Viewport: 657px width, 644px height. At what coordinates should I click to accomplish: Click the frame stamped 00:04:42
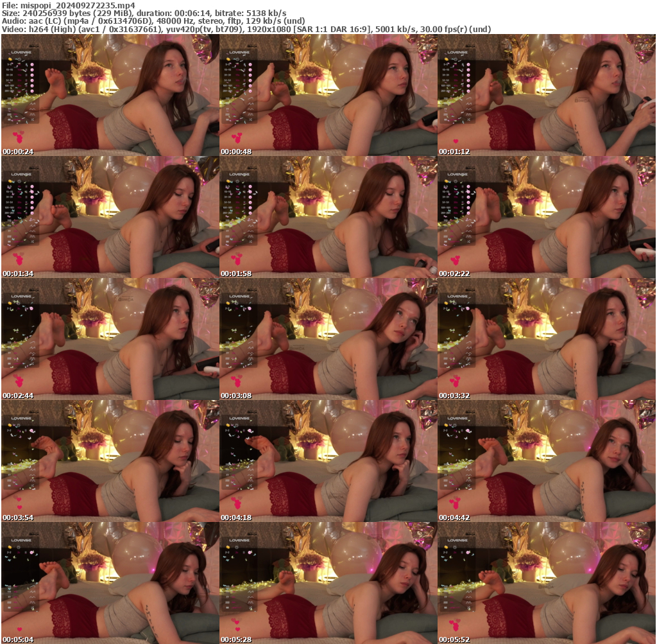[546, 462]
